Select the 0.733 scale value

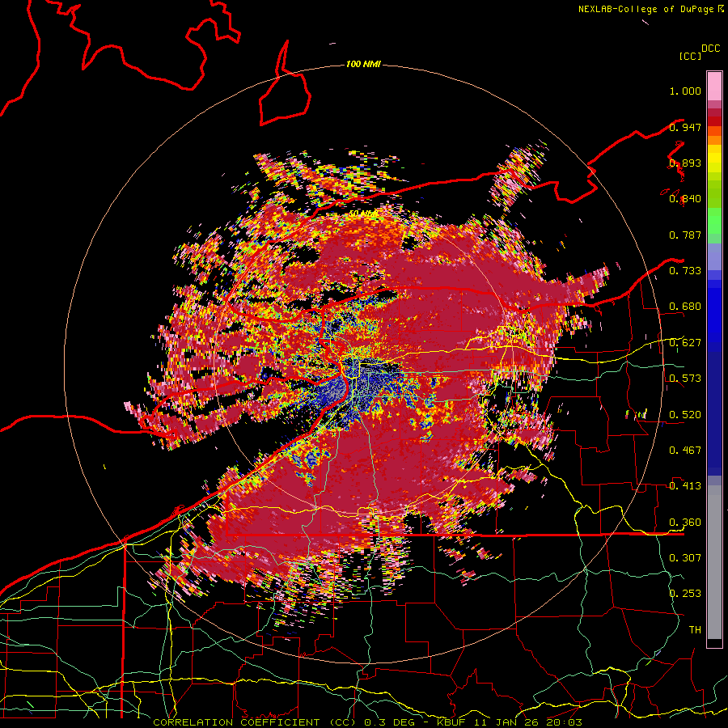[x=685, y=271]
